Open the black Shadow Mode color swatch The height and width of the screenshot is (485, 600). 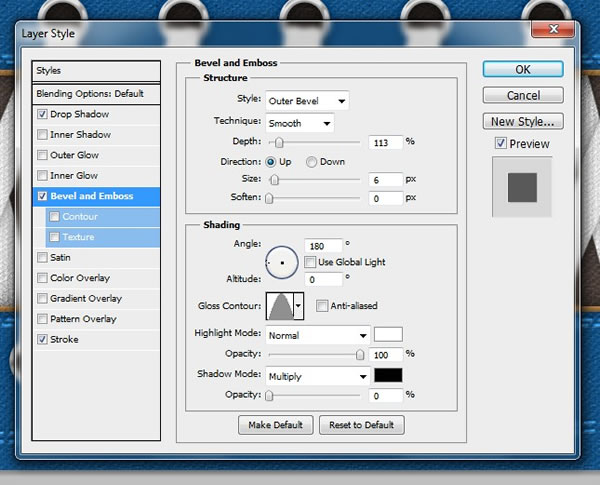(x=388, y=375)
